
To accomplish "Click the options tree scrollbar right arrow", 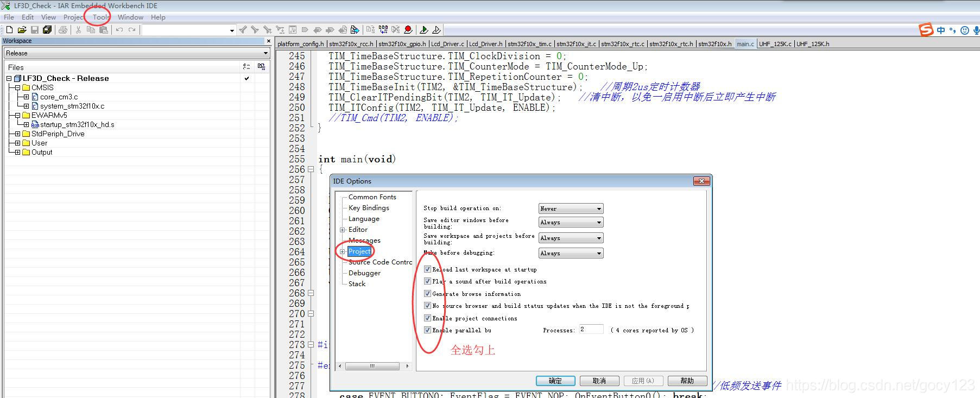I will [407, 366].
